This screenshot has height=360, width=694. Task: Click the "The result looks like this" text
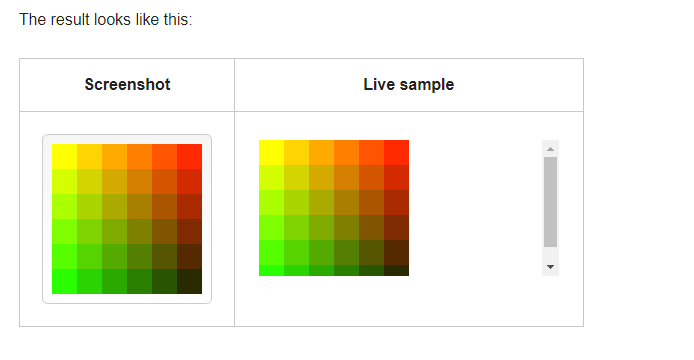coord(105,19)
